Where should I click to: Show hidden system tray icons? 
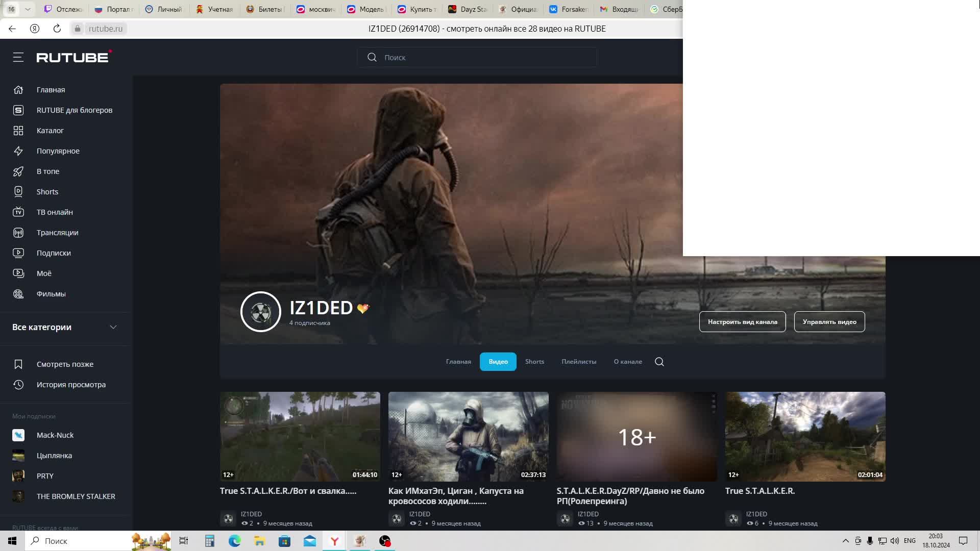click(845, 541)
